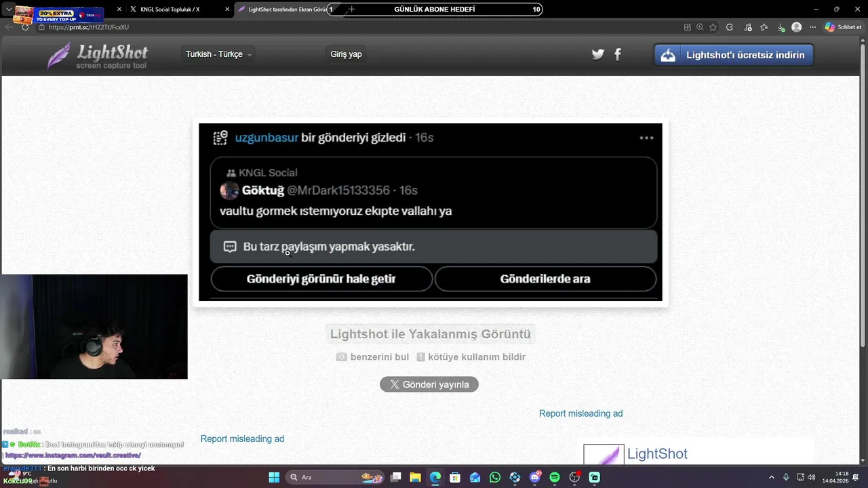
Task: Click the right "Report misleading ad" link
Action: point(580,413)
